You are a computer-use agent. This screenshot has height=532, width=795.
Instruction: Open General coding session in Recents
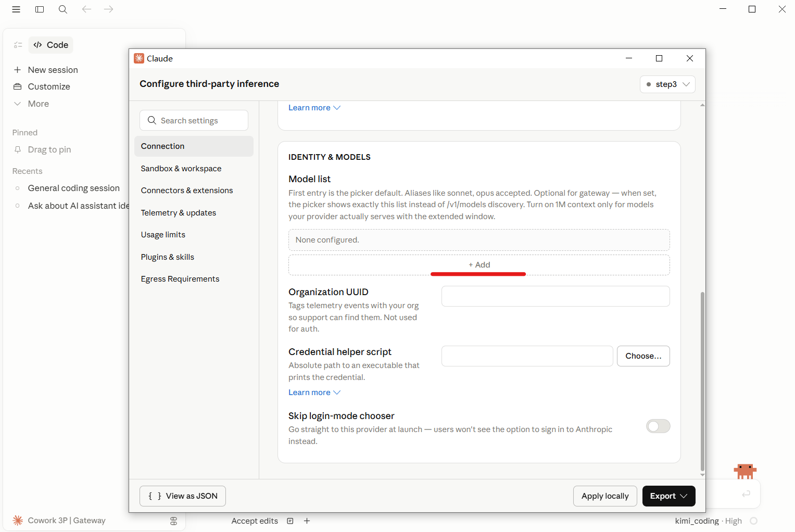tap(73, 188)
